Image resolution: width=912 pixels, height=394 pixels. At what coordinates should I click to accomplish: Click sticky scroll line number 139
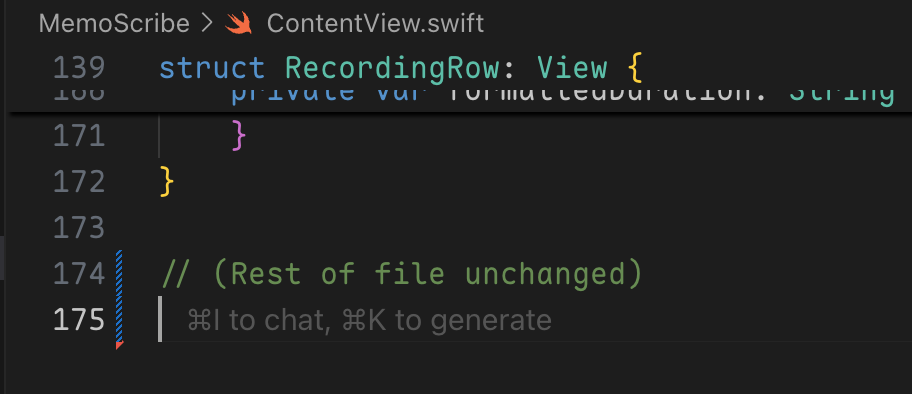(79, 69)
